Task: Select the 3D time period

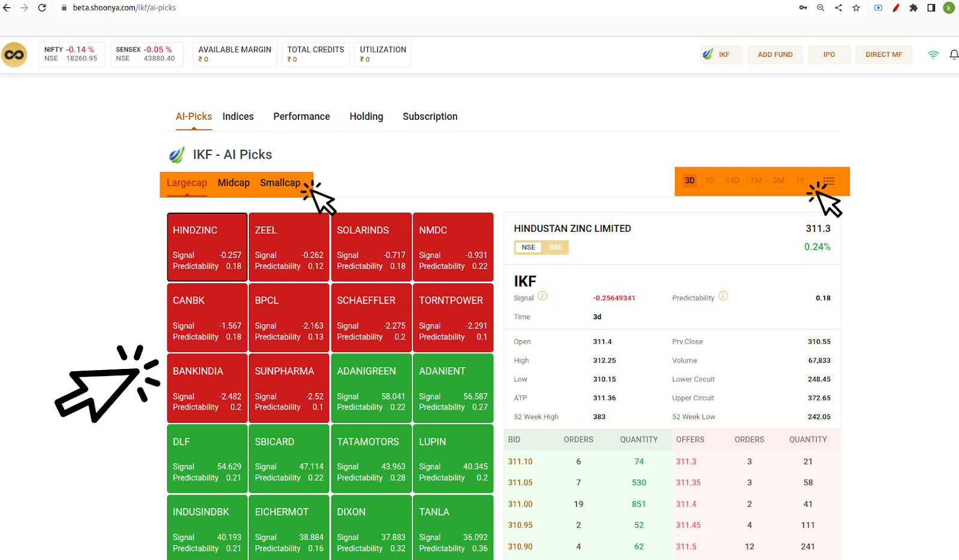Action: tap(690, 180)
